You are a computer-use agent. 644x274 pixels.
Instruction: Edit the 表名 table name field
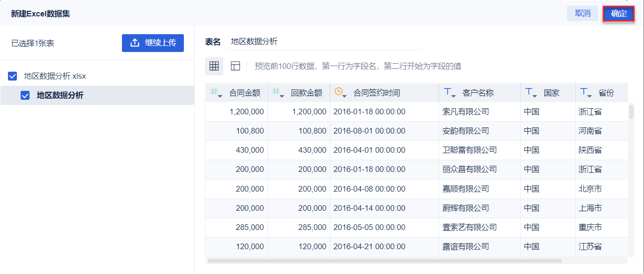324,42
